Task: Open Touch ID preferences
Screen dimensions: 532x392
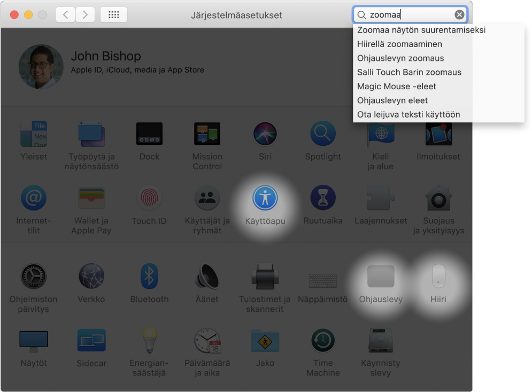Action: 149,198
